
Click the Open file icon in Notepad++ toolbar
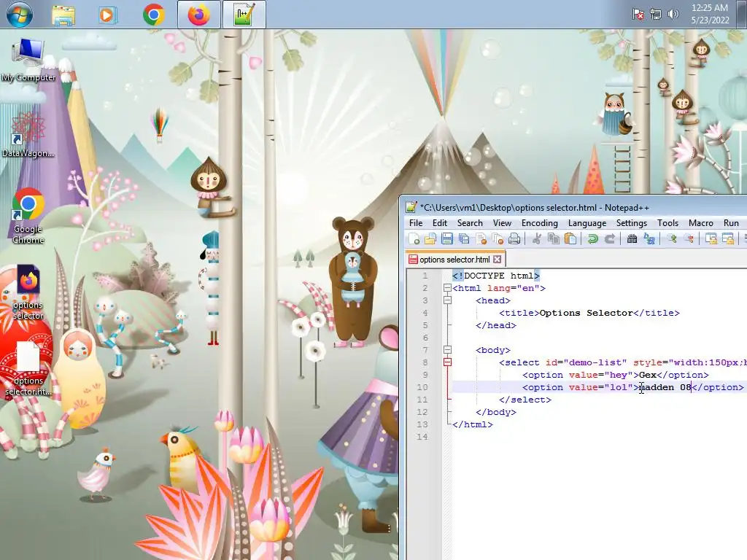pos(430,238)
